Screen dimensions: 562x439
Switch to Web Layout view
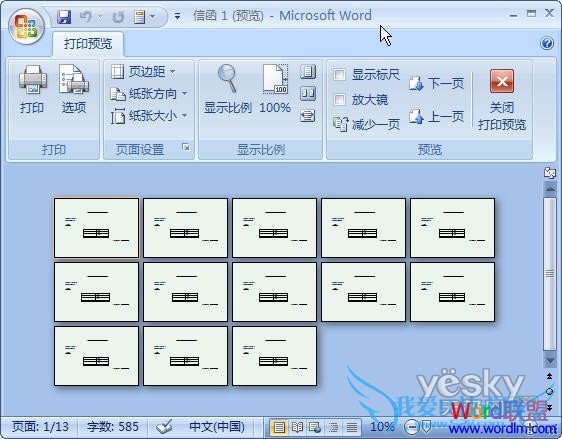point(315,427)
